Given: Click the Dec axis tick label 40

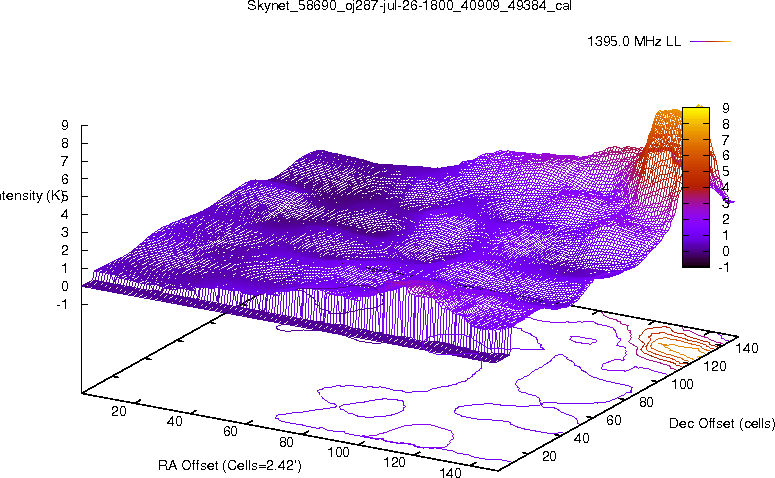Looking at the screenshot, I should point(582,438).
